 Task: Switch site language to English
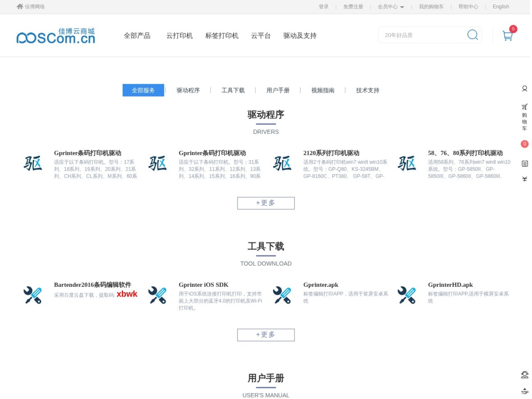[501, 7]
